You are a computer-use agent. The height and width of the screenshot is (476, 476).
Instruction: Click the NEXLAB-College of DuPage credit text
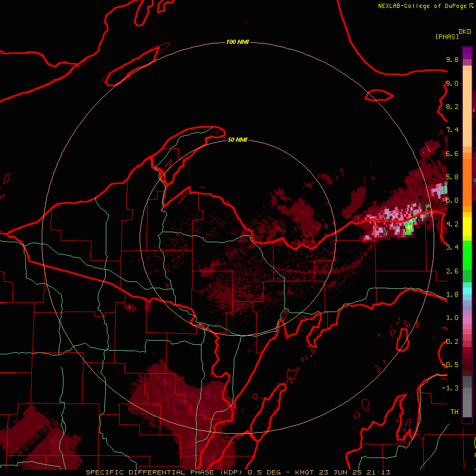tap(422, 6)
